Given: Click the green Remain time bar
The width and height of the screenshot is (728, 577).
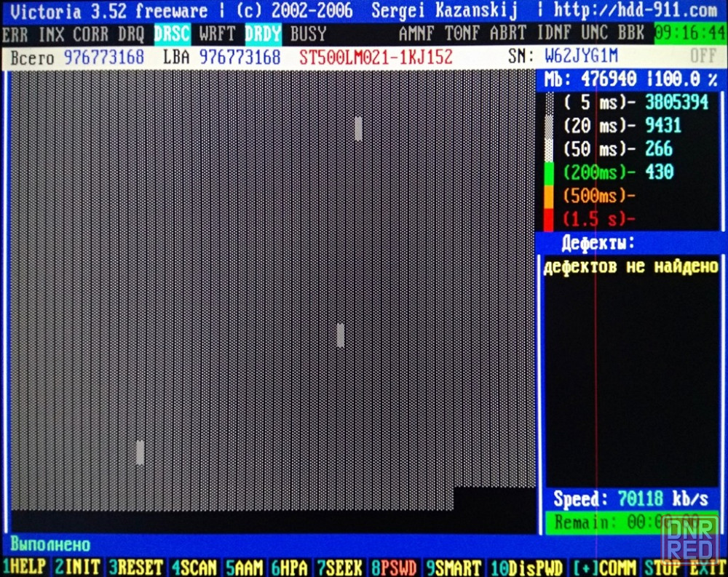Looking at the screenshot, I should click(631, 522).
